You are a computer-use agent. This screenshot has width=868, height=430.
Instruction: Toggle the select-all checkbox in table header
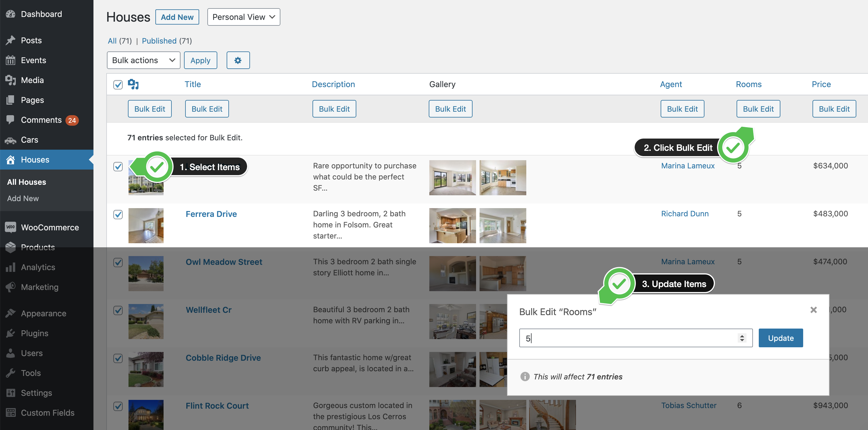click(x=118, y=84)
